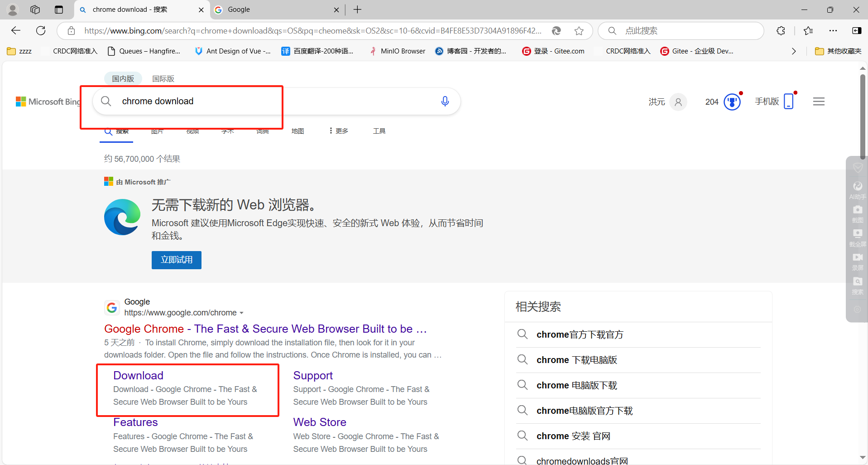Search related term chrome 电脑版下载
868x465 pixels.
(577, 385)
